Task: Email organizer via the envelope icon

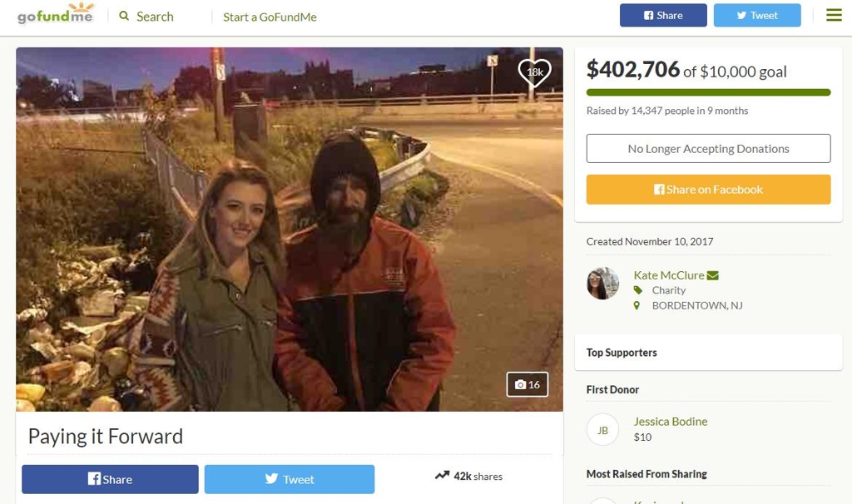Action: click(713, 275)
